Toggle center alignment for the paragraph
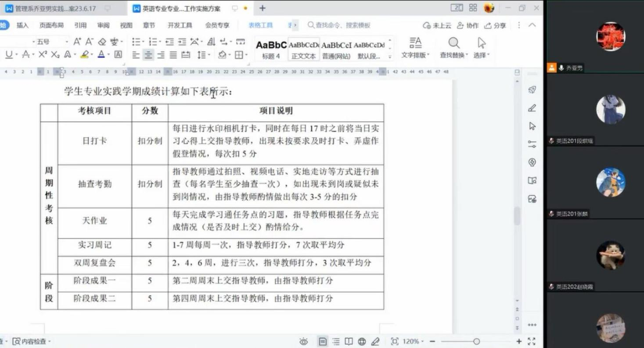Viewport: 644px width, 348px height. [x=149, y=55]
